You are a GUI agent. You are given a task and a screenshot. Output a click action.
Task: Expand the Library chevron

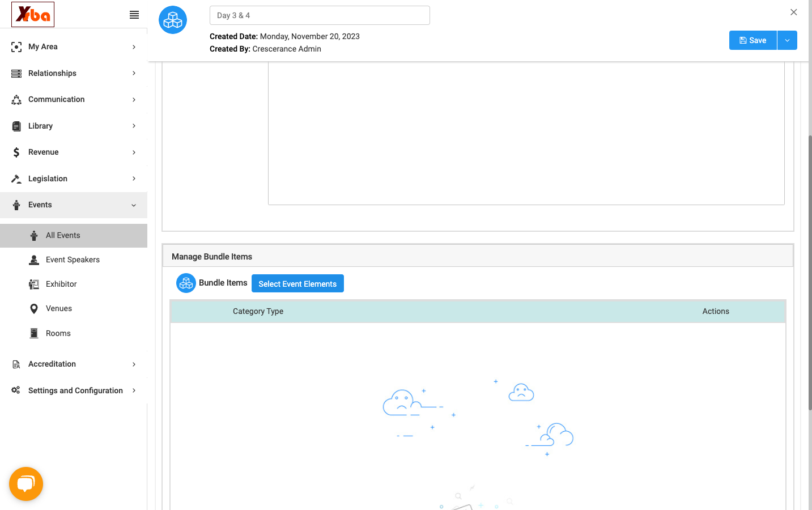[134, 126]
